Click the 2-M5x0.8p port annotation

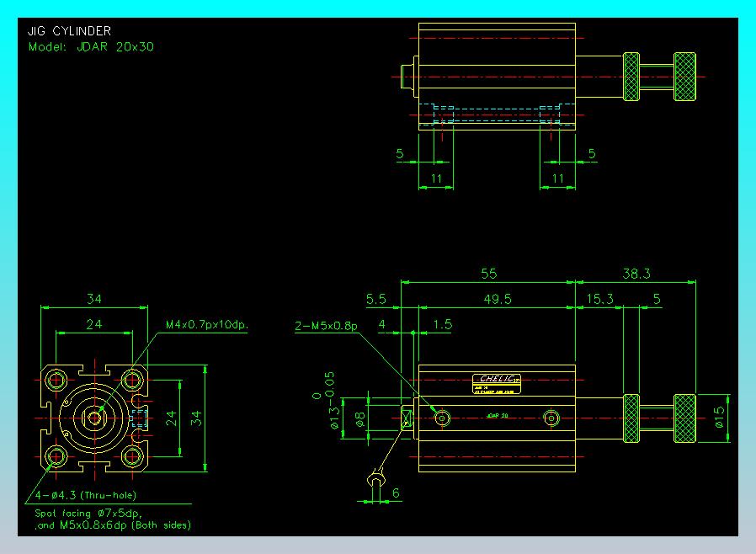(326, 326)
